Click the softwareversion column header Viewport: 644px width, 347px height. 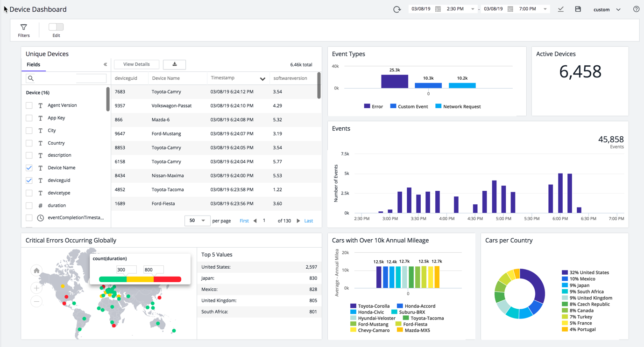tap(290, 78)
